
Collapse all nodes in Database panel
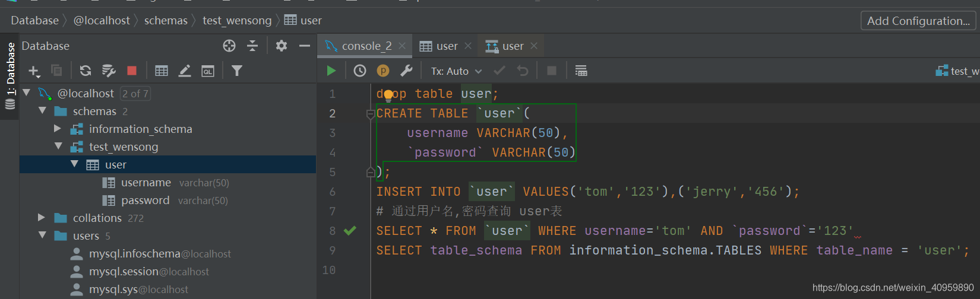[x=252, y=46]
